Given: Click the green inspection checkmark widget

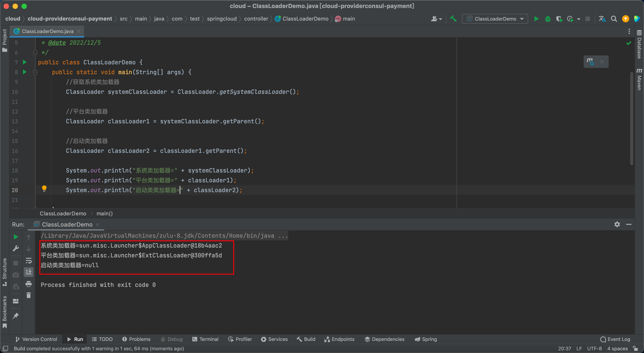Looking at the screenshot, I should [629, 43].
